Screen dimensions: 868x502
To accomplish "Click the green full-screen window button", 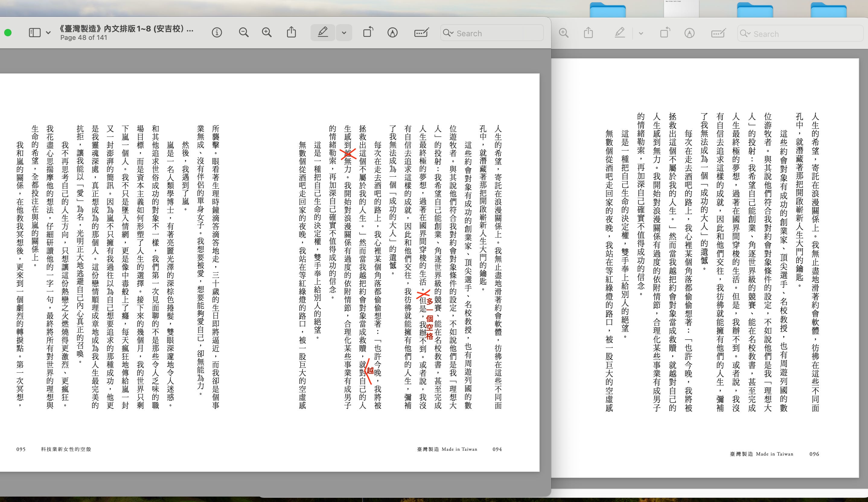I will coord(8,33).
